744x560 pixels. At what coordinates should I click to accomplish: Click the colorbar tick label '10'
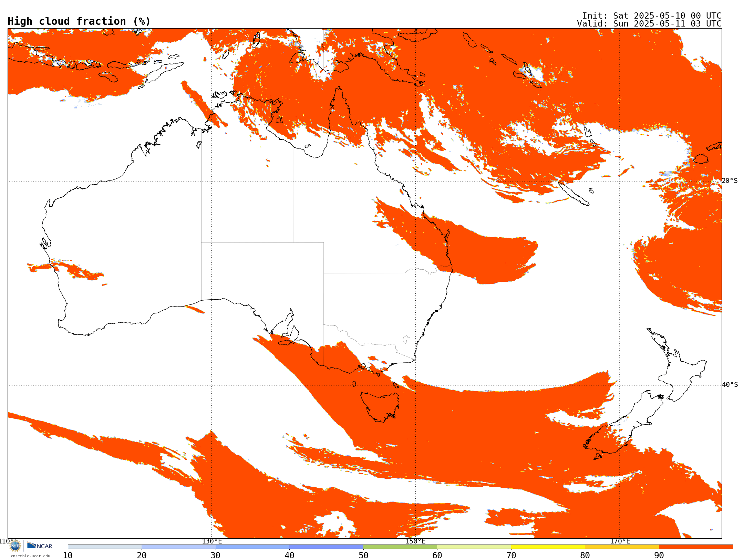[x=68, y=556]
